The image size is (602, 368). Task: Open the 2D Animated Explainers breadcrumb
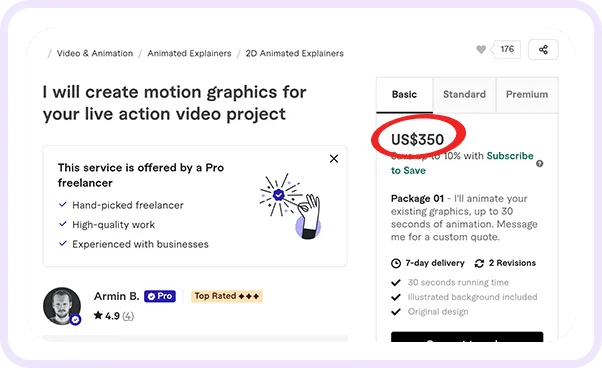(294, 53)
